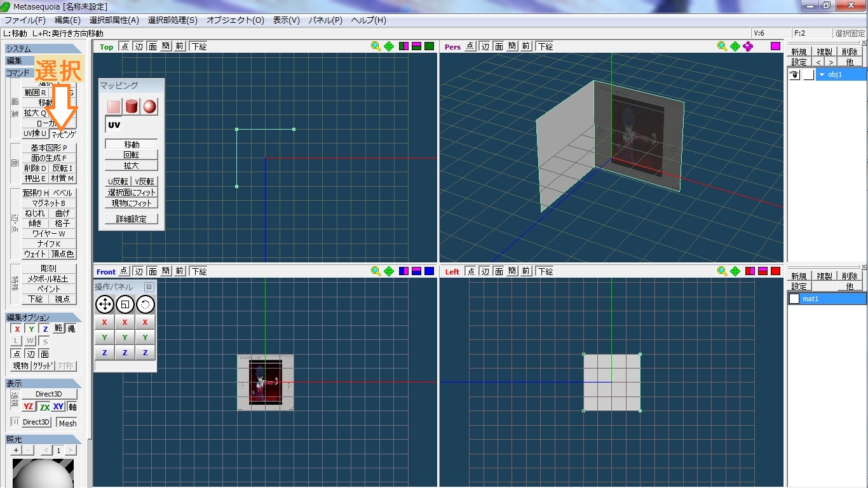Open the 選択部属性(A) menu
The height and width of the screenshot is (488, 868).
tap(114, 20)
